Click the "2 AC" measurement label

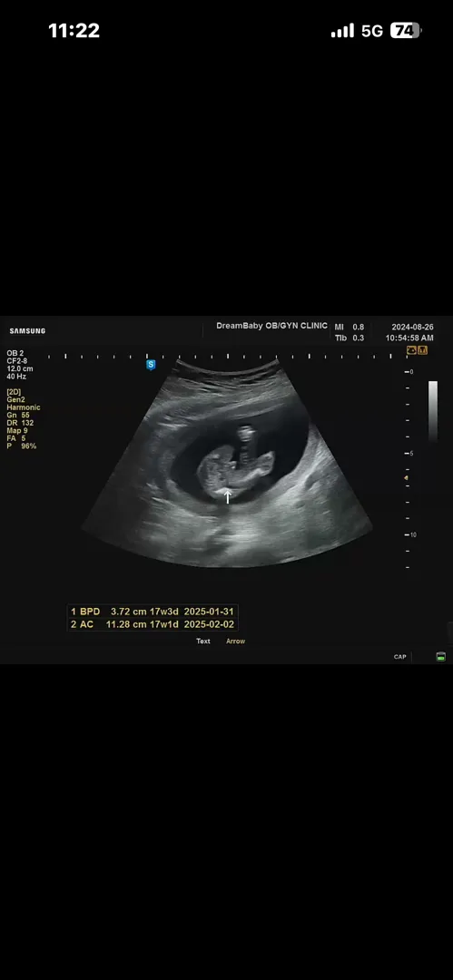(x=82, y=624)
